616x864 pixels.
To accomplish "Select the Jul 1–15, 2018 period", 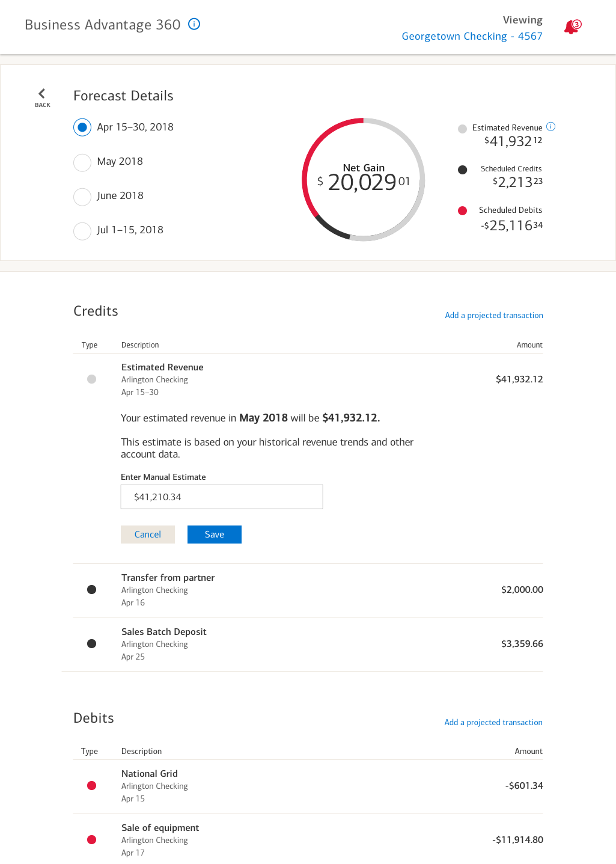I will point(82,230).
